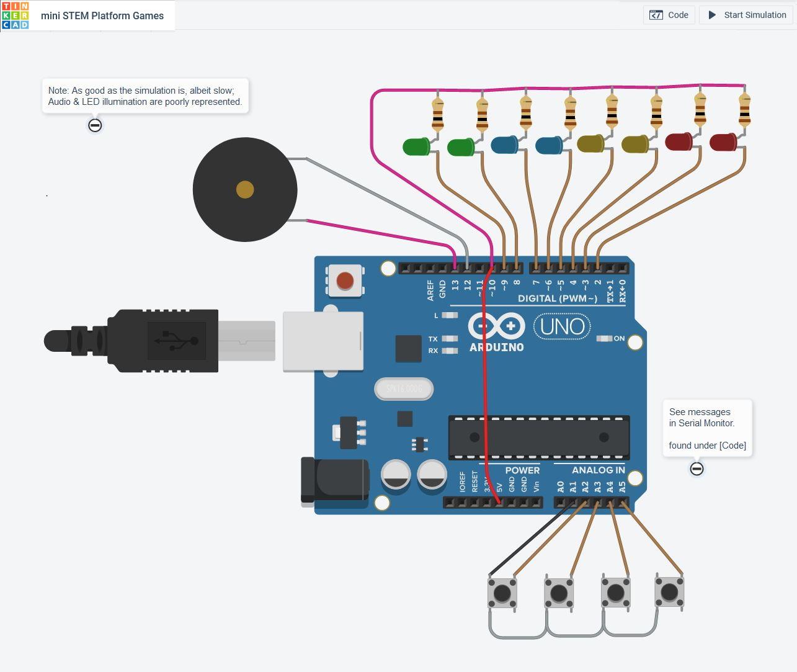
Task: Click the DIGITAL (PWM~) label on the board
Action: [558, 298]
